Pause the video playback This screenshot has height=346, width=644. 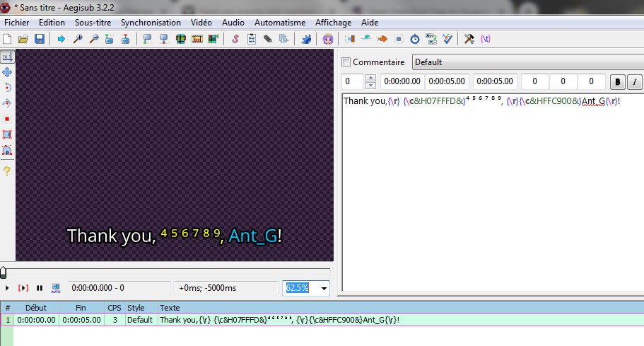[x=40, y=288]
